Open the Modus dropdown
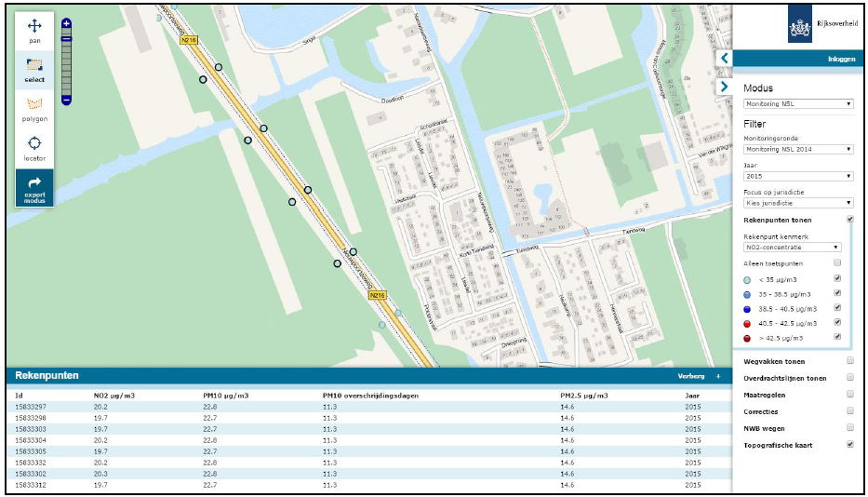Viewport: 868px width, 497px height. (x=797, y=103)
